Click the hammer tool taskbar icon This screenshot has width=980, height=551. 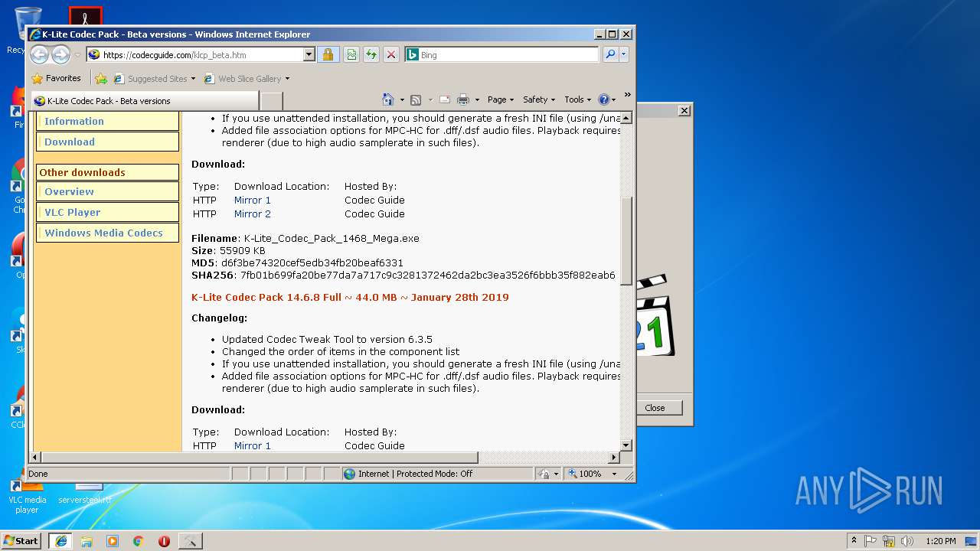click(190, 540)
